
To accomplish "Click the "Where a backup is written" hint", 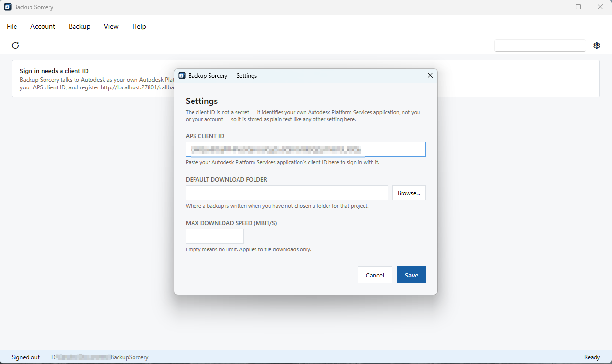I will (x=277, y=206).
